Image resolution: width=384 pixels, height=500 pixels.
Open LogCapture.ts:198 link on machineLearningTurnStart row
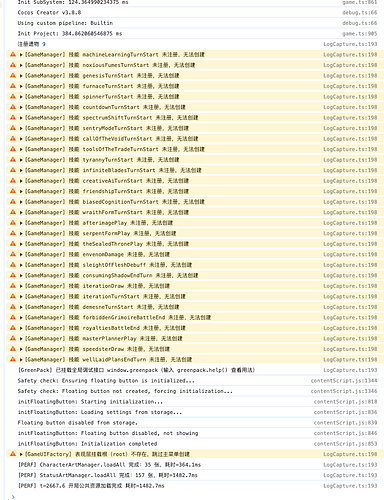(350, 54)
